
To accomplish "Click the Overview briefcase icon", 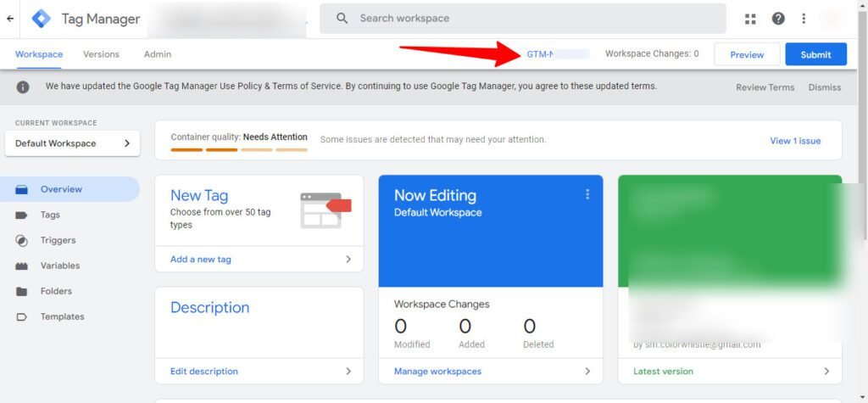I will [x=21, y=189].
